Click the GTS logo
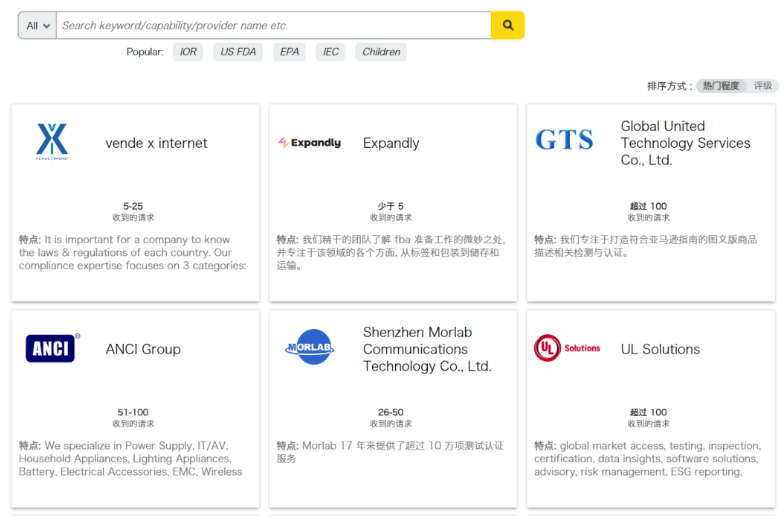Image resolution: width=784 pixels, height=520 pixels. (564, 140)
